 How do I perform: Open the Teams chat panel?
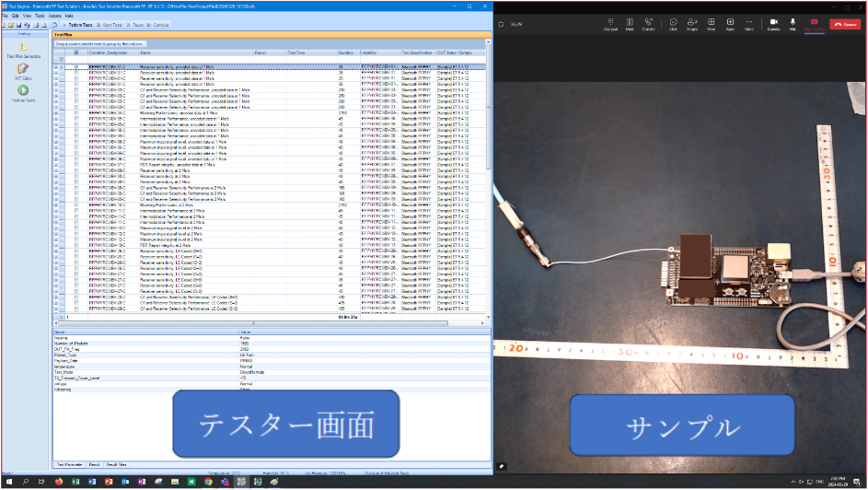(673, 23)
